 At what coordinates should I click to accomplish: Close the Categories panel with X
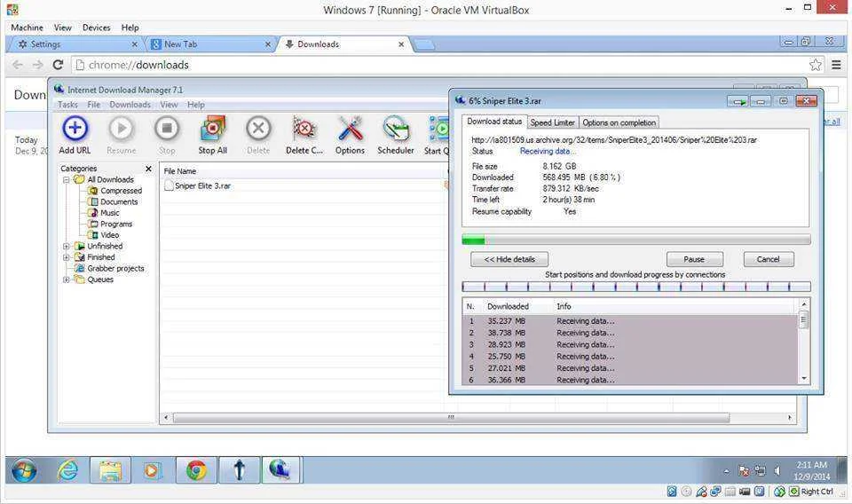[x=148, y=169]
